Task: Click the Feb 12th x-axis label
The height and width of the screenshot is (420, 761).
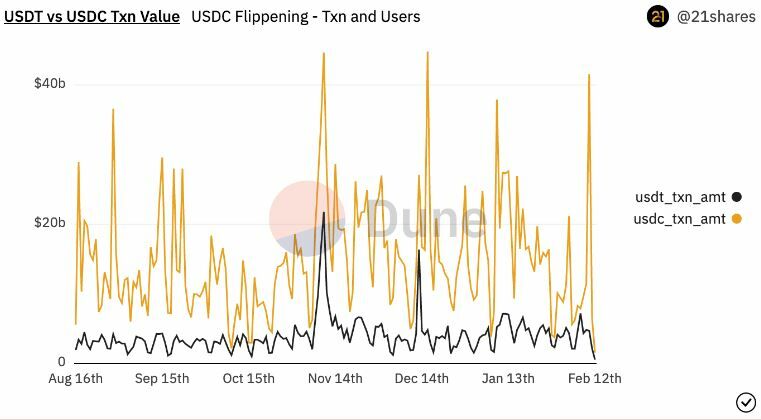Action: 594,379
